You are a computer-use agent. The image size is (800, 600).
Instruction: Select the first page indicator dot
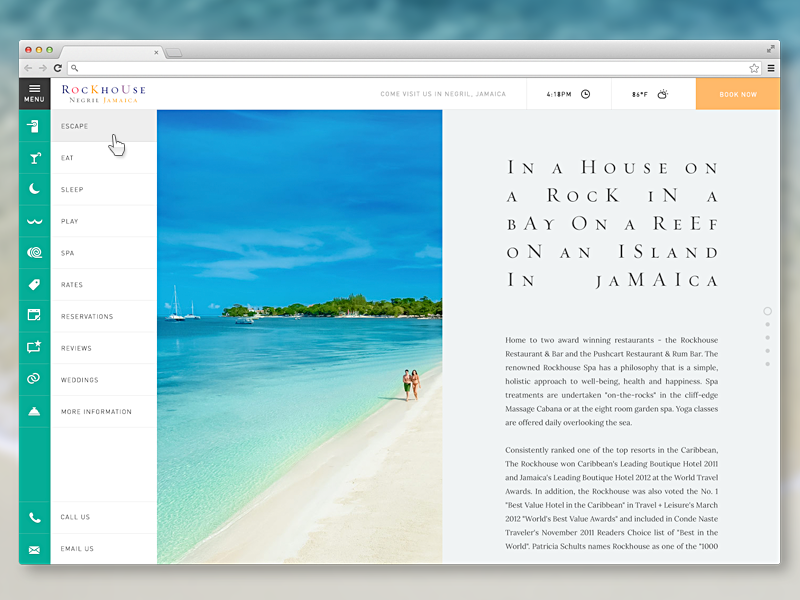767,311
